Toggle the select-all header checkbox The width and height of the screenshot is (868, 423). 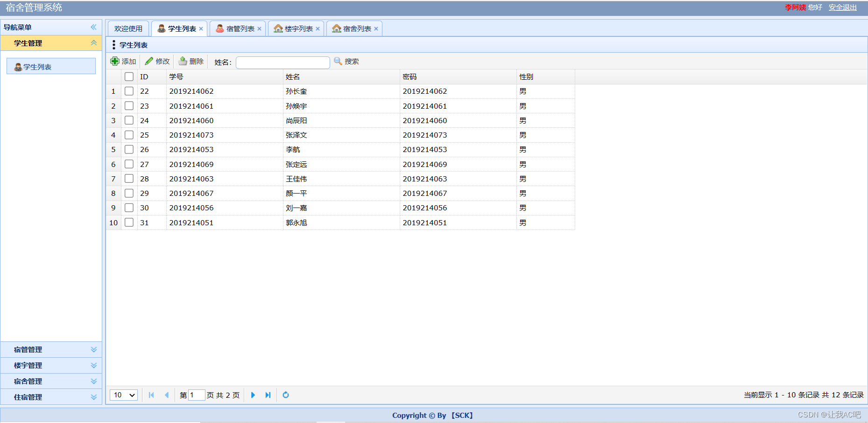coord(129,77)
